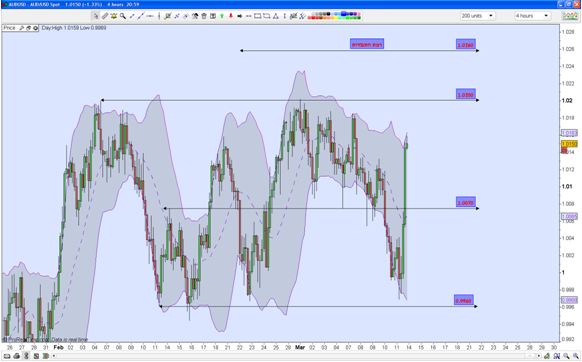This screenshot has width=582, height=362.
Task: Select the red down arrow drawing tool
Action: pyautogui.click(x=230, y=16)
